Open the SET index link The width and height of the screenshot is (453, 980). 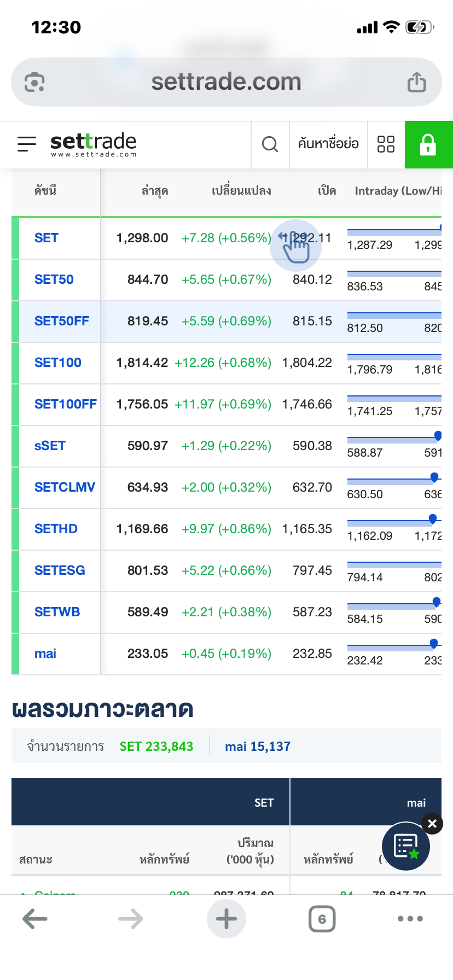coord(47,238)
